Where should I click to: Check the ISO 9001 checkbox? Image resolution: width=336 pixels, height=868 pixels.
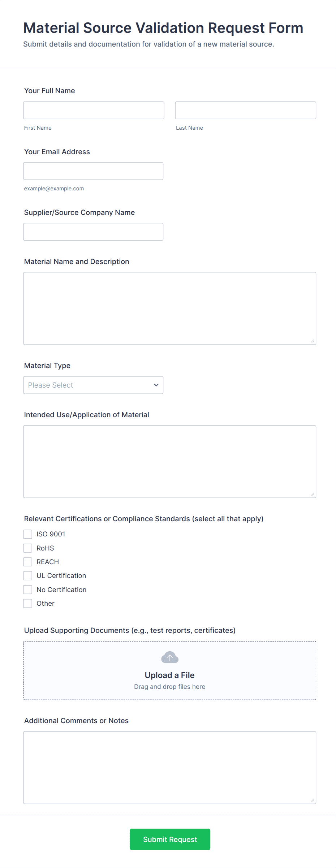tap(28, 534)
